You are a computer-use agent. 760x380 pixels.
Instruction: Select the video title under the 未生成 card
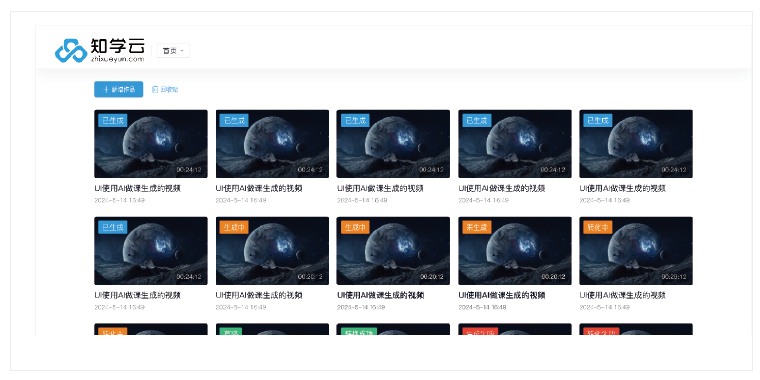click(502, 295)
